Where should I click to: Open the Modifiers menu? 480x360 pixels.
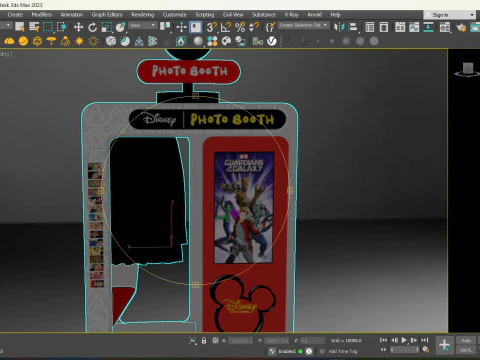click(42, 15)
